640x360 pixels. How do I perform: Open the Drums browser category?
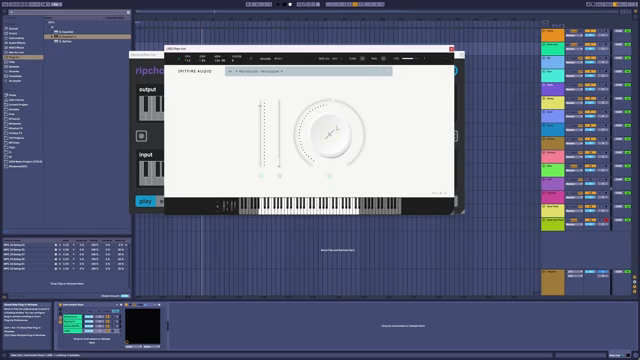pyautogui.click(x=13, y=33)
